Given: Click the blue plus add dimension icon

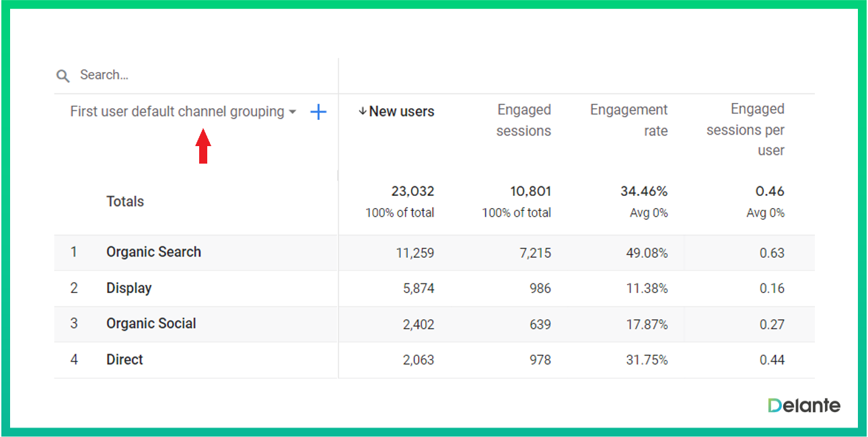Looking at the screenshot, I should click(x=318, y=112).
